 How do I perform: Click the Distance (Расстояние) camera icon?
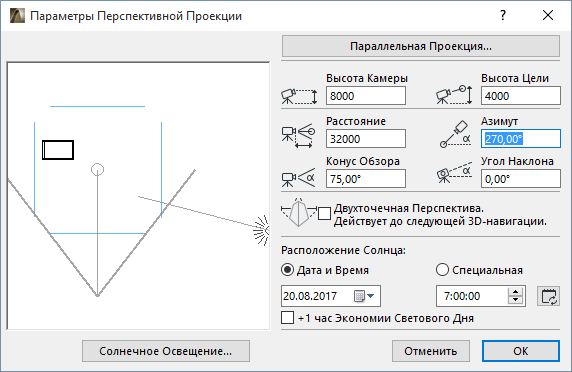tap(298, 136)
